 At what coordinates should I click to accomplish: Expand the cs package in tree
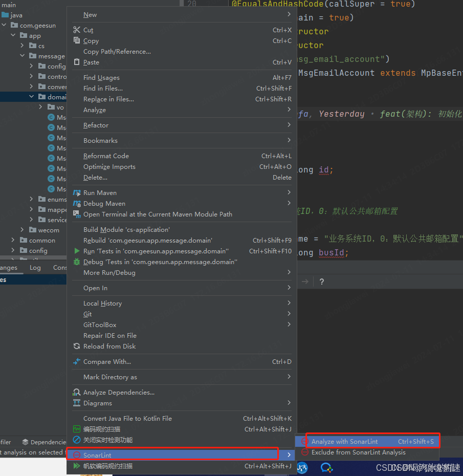click(x=22, y=46)
